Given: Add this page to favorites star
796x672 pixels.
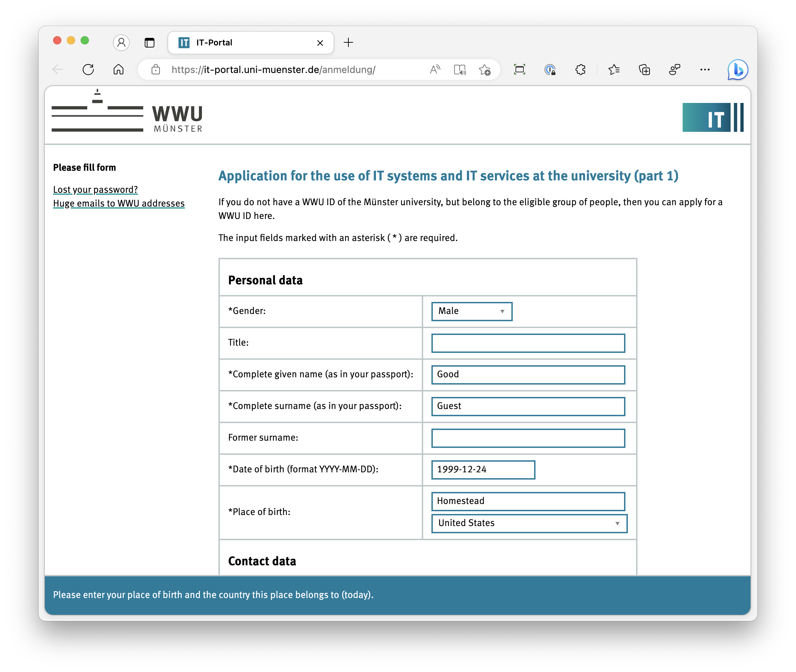Looking at the screenshot, I should coord(484,69).
